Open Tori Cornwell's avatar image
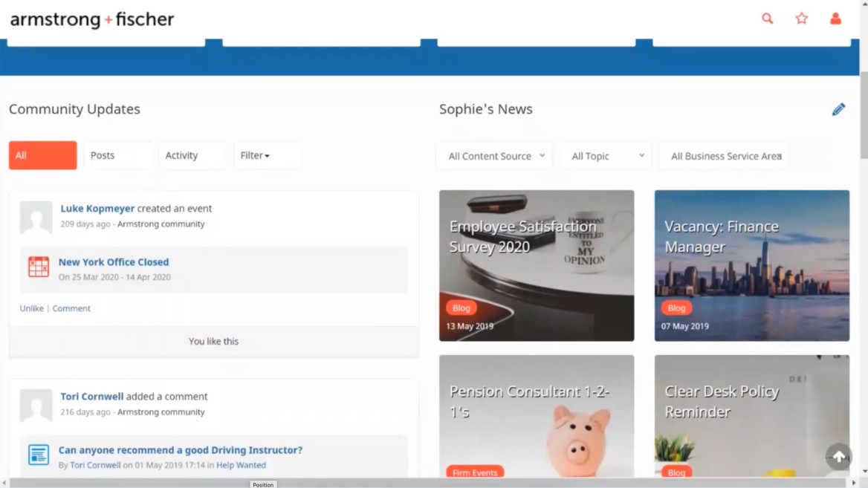The width and height of the screenshot is (868, 488). (36, 407)
